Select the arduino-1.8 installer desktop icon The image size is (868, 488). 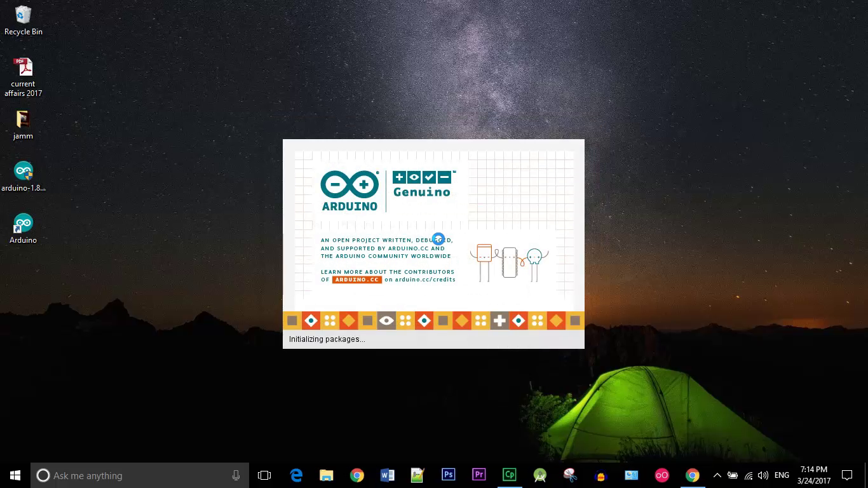[x=24, y=176]
